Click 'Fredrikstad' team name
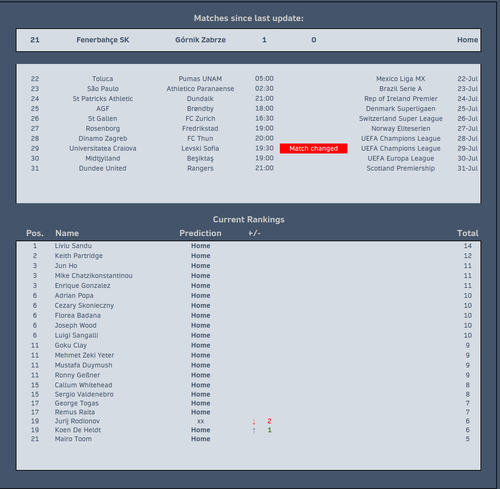 200,129
